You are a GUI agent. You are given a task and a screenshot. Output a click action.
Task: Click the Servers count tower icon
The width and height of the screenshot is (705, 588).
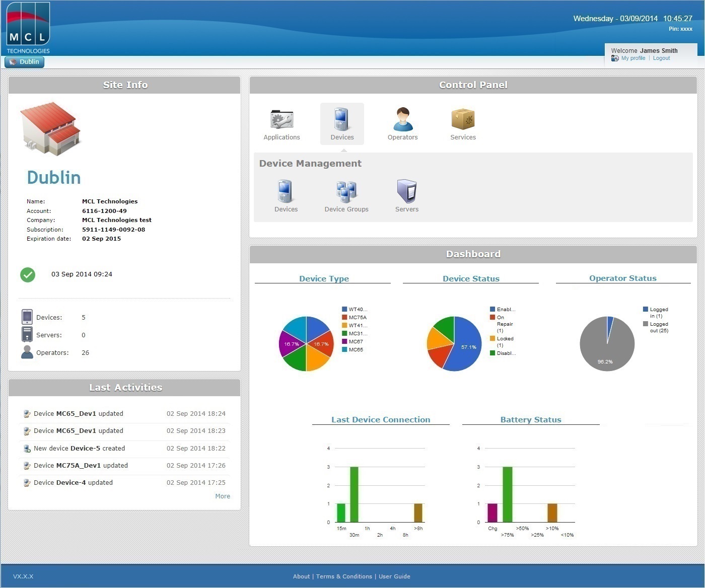[27, 334]
